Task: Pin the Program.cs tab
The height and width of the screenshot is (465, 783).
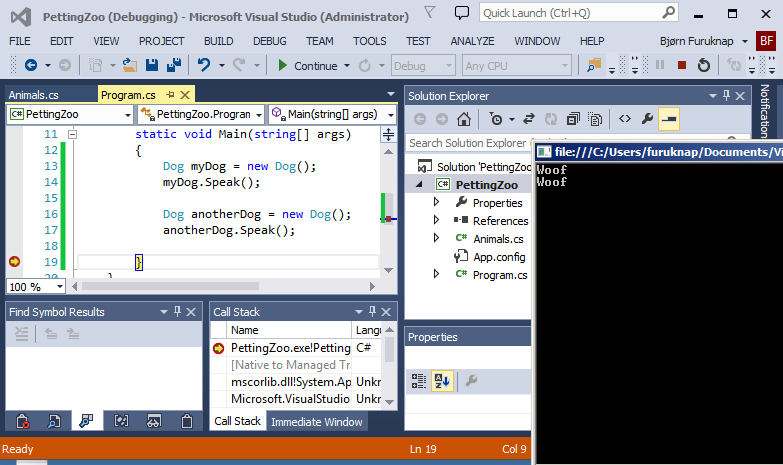Action: coord(171,94)
